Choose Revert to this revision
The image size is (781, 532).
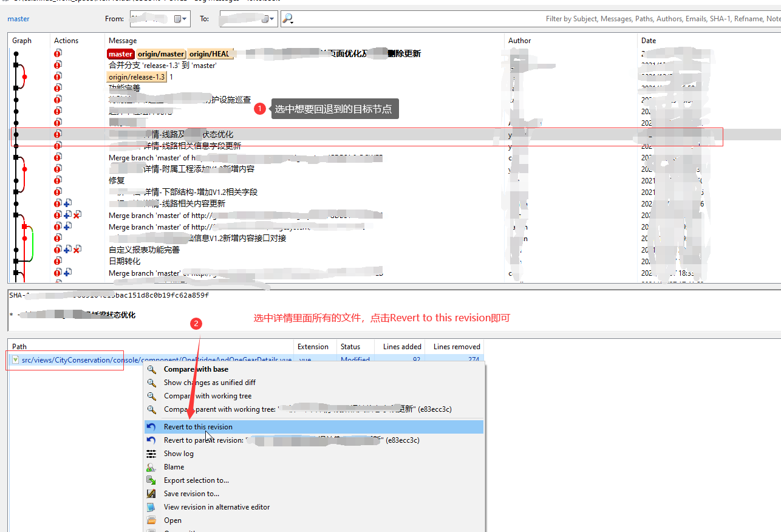(314, 427)
